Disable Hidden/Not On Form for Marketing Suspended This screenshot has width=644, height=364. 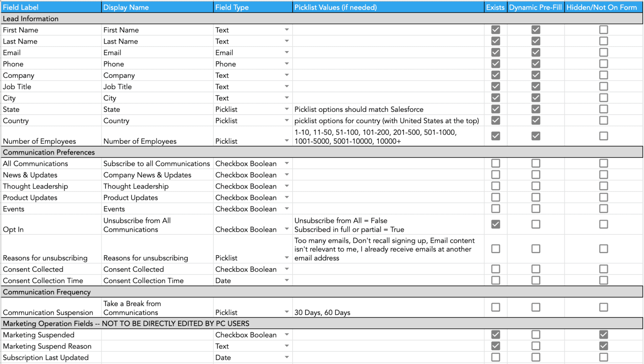603,335
